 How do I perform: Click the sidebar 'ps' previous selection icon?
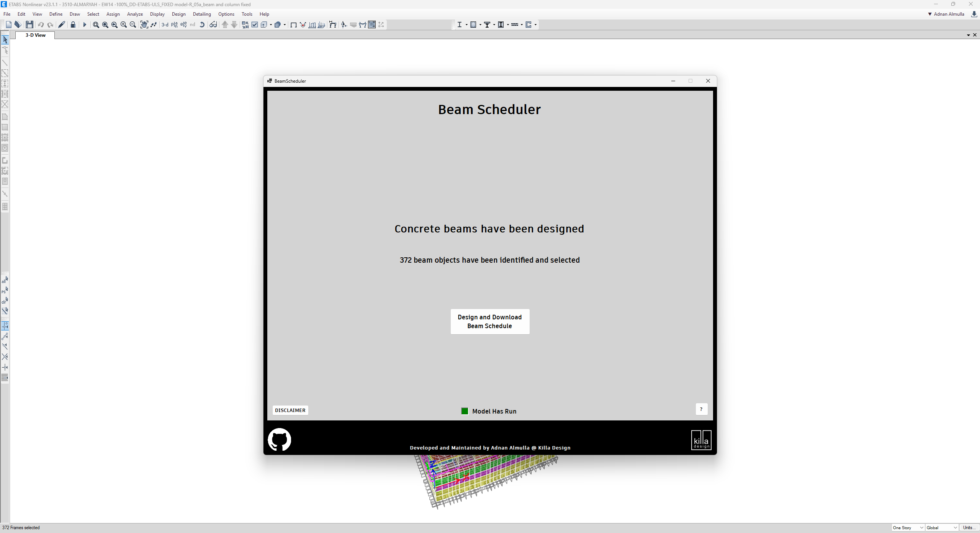tap(5, 290)
